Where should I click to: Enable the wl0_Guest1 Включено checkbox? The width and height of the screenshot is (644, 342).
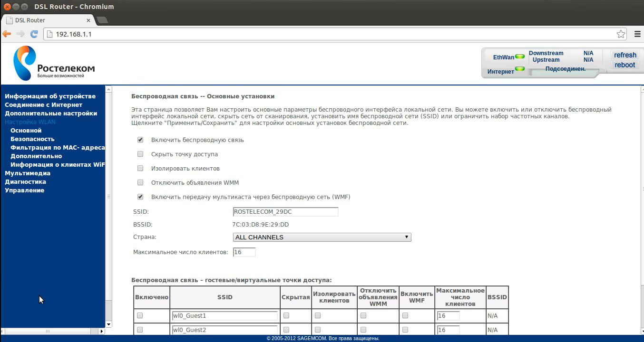pyautogui.click(x=140, y=315)
